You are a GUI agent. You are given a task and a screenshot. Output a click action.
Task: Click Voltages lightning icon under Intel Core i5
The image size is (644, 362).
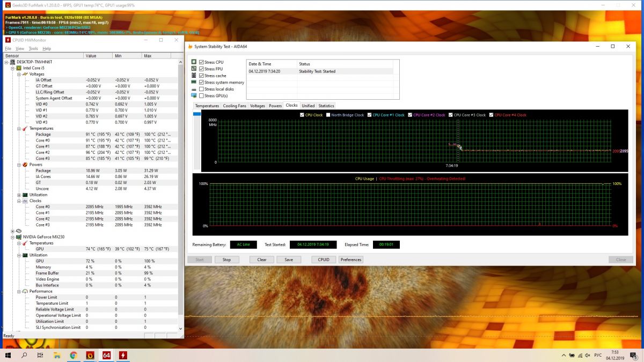point(25,74)
